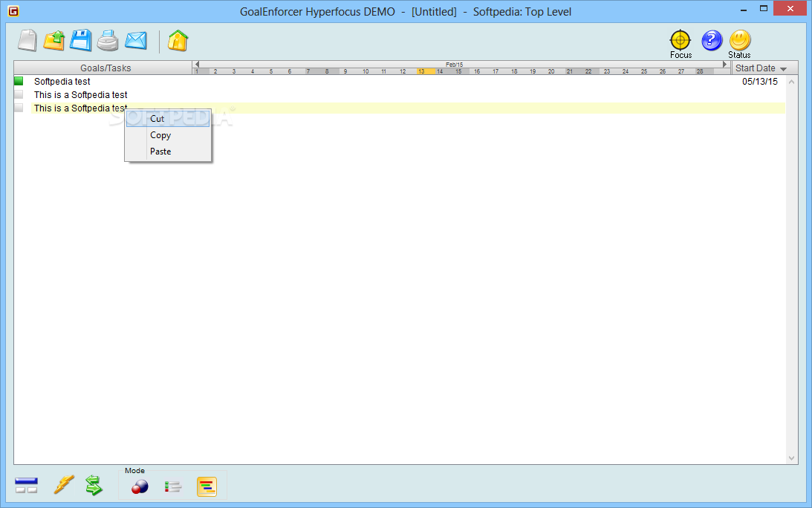Open the Status smiley icon

740,40
